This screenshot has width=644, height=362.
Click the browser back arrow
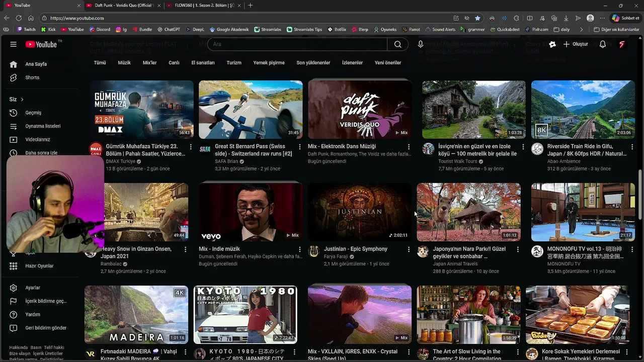[x=7, y=18]
